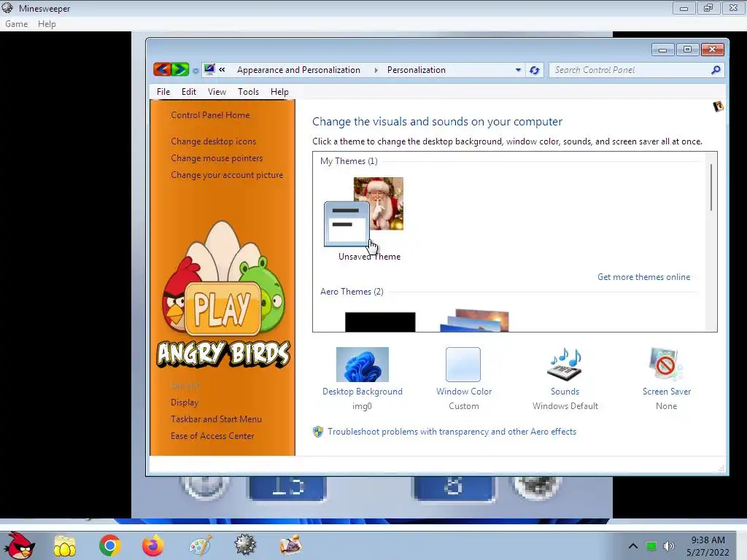Image resolution: width=747 pixels, height=560 pixels.
Task: Expand the breadcrumb arrow before Personalization
Action: point(376,70)
